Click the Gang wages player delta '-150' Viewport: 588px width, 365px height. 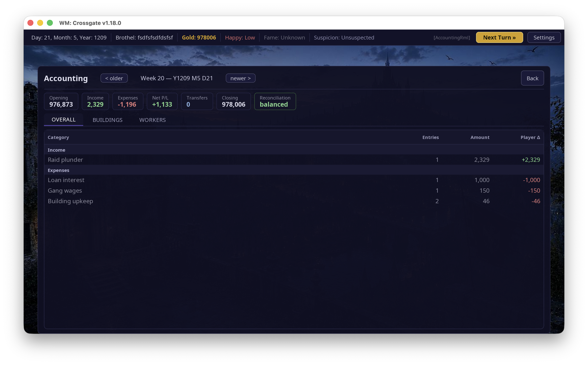coord(534,191)
